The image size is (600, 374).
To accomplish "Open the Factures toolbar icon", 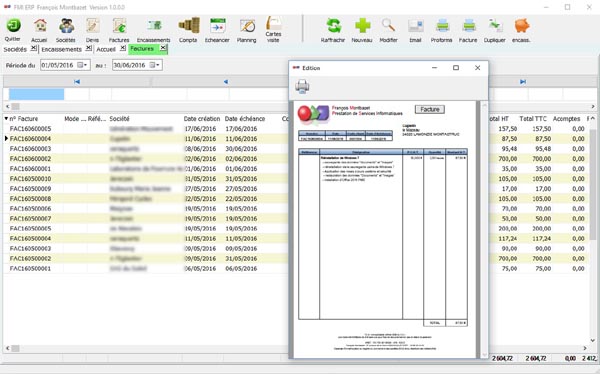I will click(119, 26).
